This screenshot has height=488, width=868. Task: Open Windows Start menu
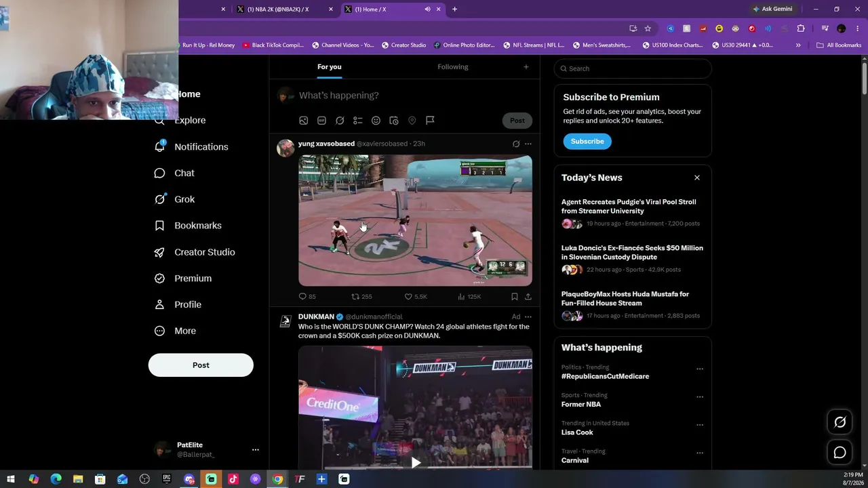pyautogui.click(x=11, y=479)
